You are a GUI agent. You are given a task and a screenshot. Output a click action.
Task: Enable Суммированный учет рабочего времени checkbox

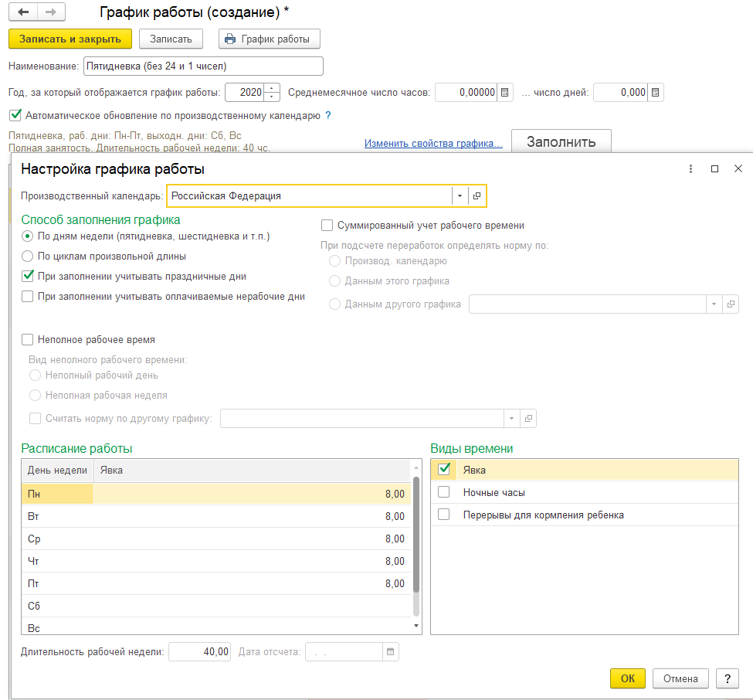coord(327,226)
